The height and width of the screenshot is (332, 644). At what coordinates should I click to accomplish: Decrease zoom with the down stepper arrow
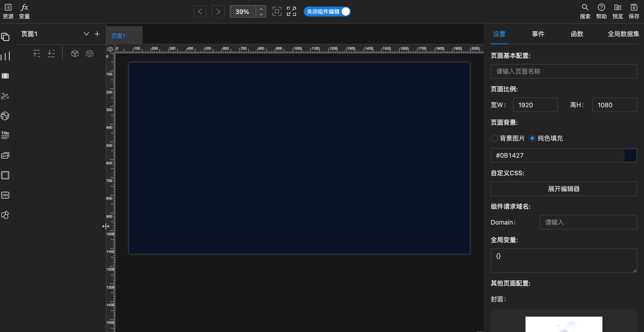click(x=261, y=14)
